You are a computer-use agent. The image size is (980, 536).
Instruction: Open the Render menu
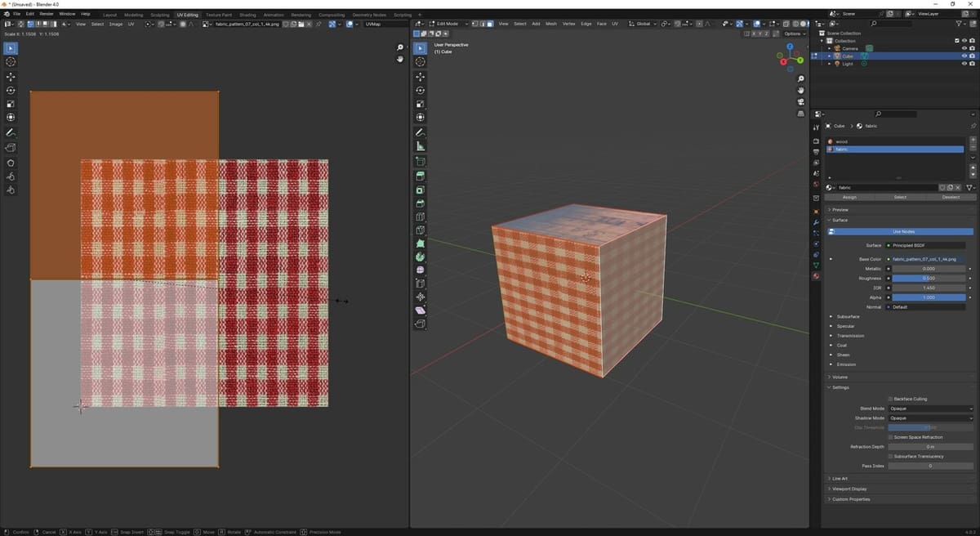[47, 14]
